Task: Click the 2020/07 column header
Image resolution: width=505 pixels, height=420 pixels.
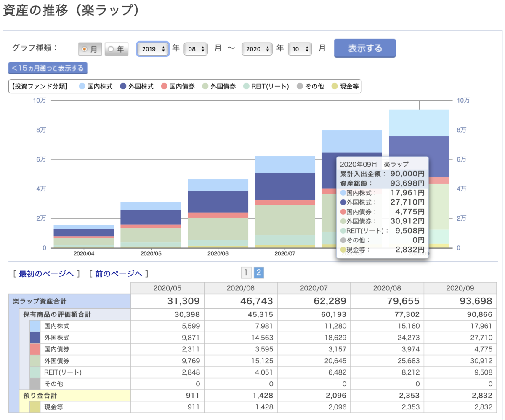Action: click(314, 288)
